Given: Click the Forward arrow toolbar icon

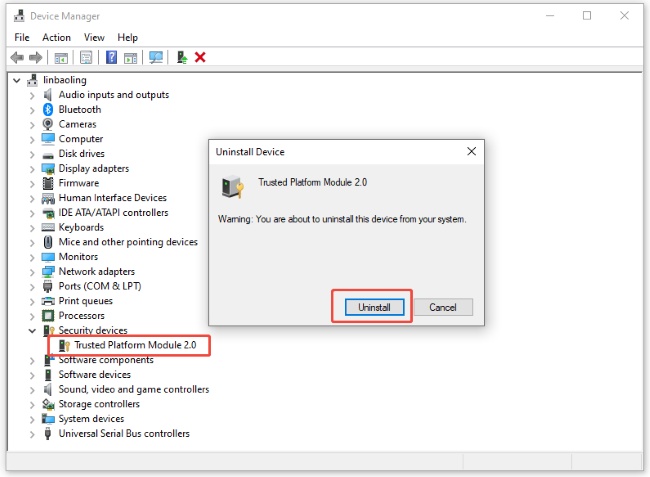Looking at the screenshot, I should pyautogui.click(x=36, y=57).
